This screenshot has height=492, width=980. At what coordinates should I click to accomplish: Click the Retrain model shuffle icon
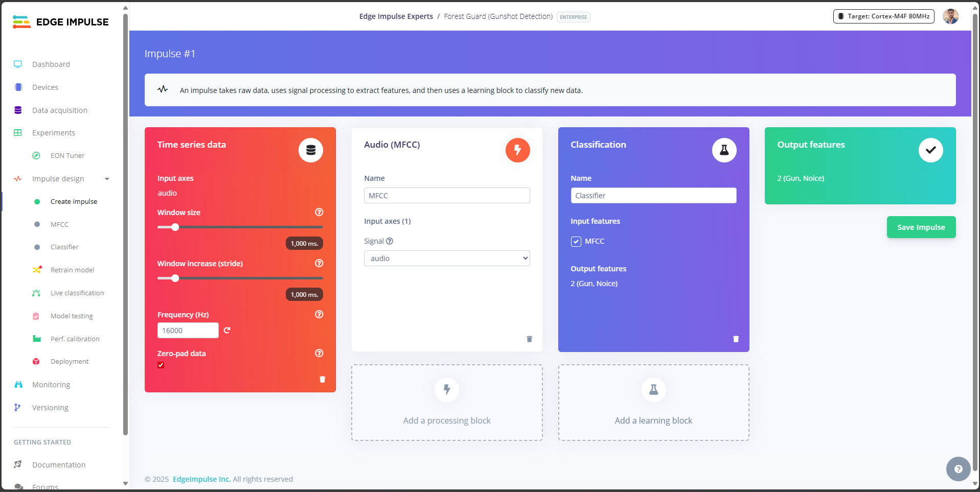point(37,270)
